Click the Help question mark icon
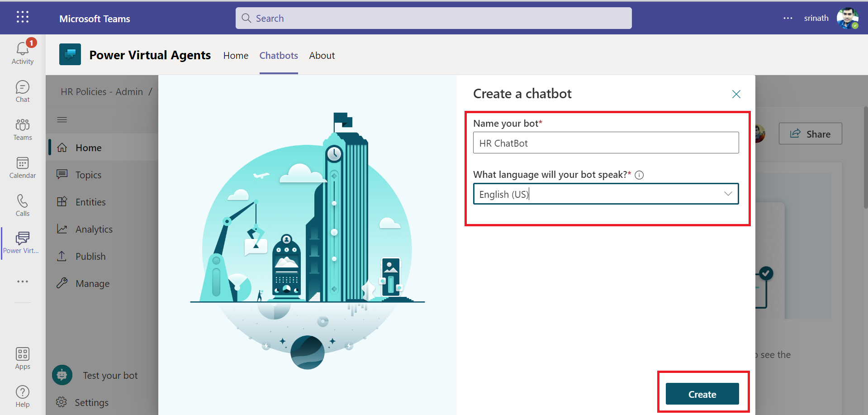 pos(23,396)
